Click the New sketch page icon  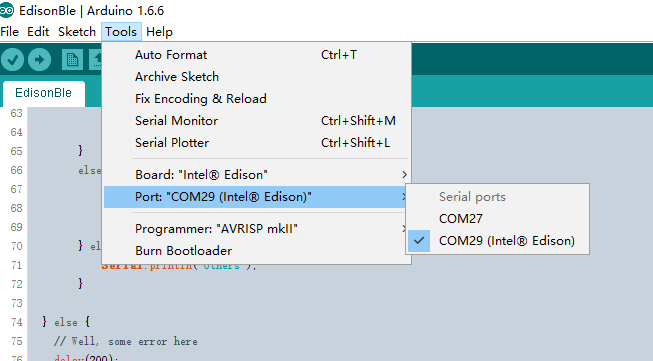72,60
